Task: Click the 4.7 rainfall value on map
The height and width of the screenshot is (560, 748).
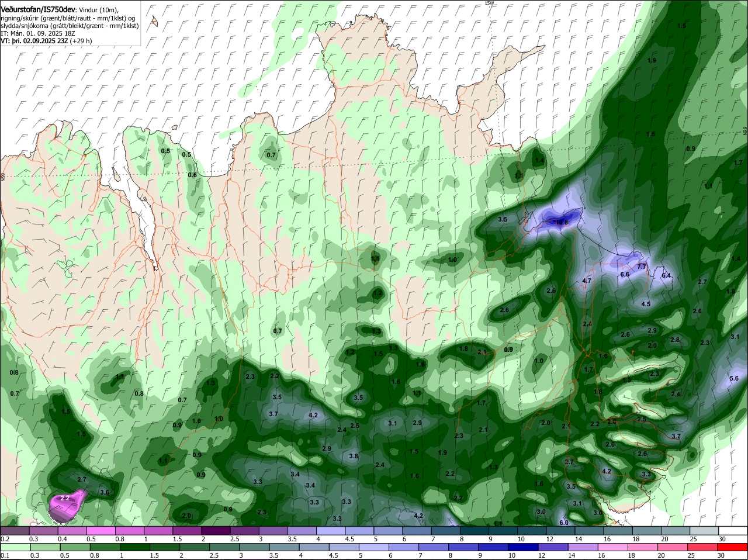Action: [587, 281]
